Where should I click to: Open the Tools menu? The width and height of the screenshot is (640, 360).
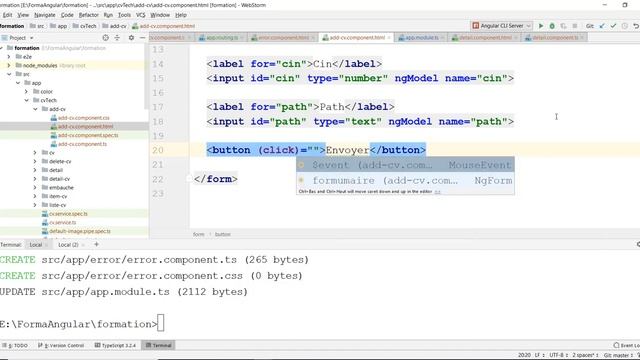pos(124,15)
